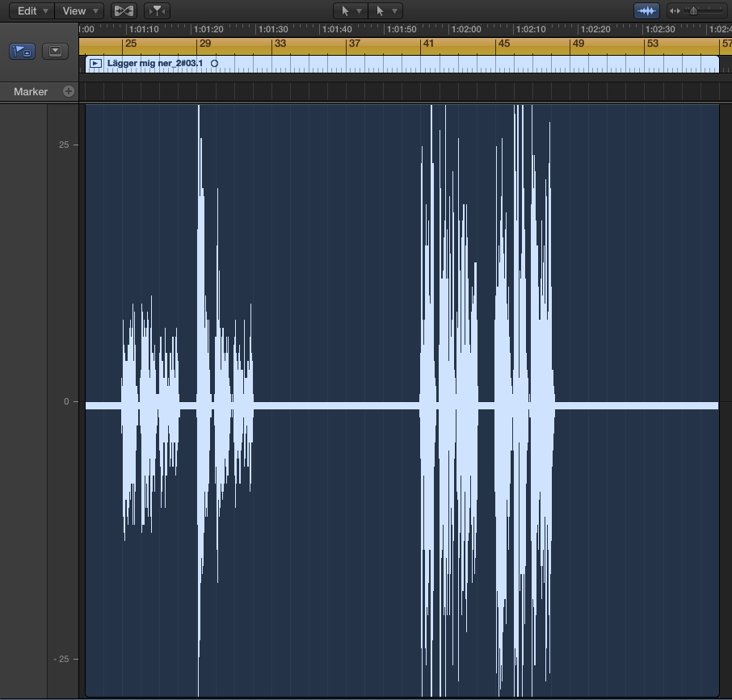Add a marker with the plus icon
732x700 pixels.
pyautogui.click(x=69, y=91)
